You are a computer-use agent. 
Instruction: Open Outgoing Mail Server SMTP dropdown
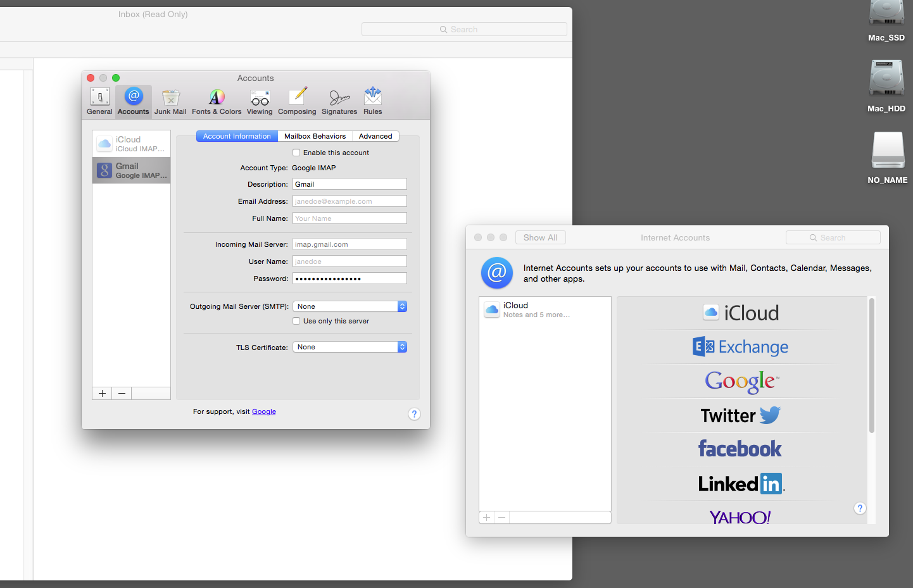[349, 306]
